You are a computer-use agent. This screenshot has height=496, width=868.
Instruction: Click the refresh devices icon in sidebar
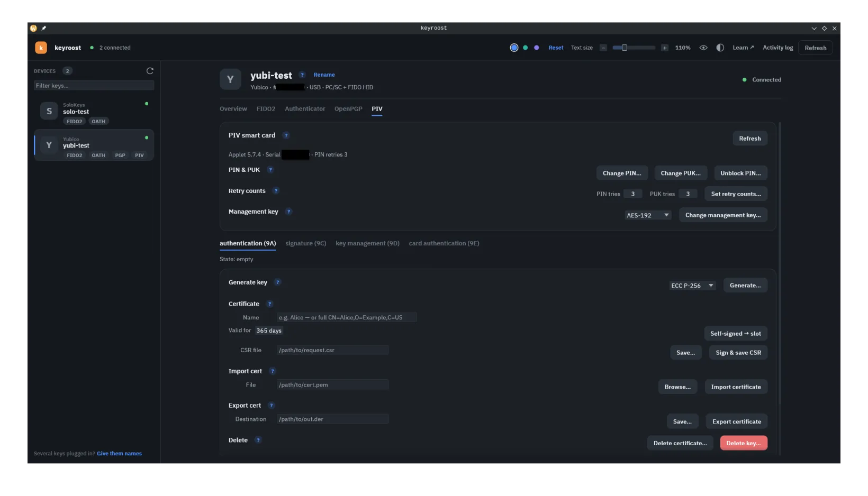150,71
